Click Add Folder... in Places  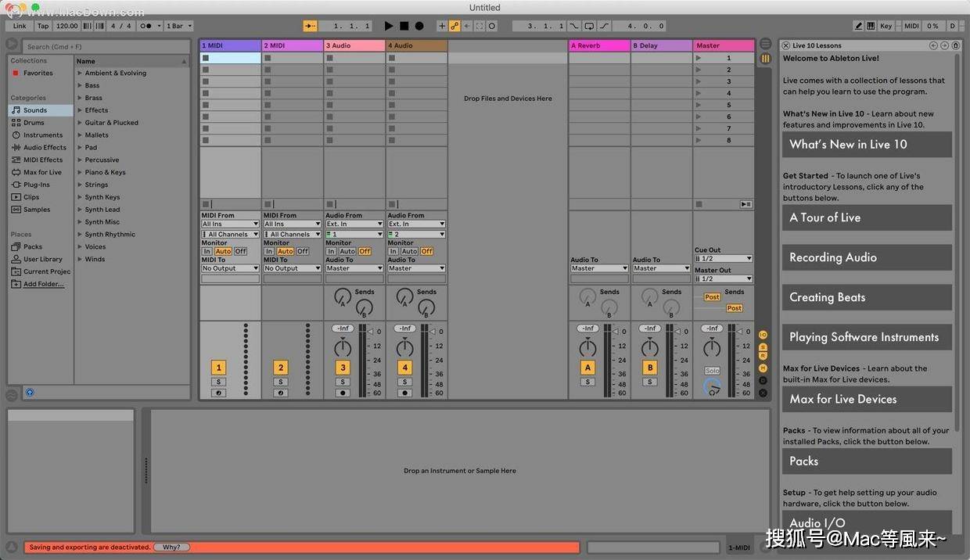point(44,284)
